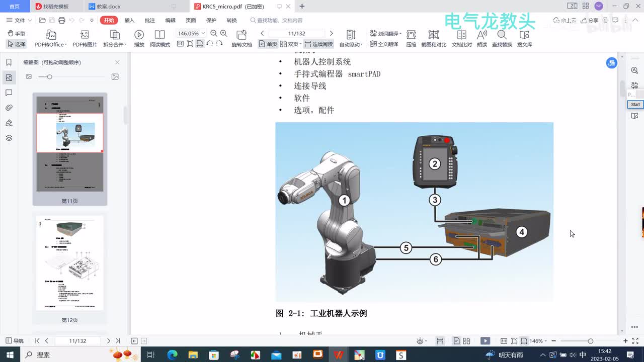Open 文档比对 document compare

(x=461, y=39)
